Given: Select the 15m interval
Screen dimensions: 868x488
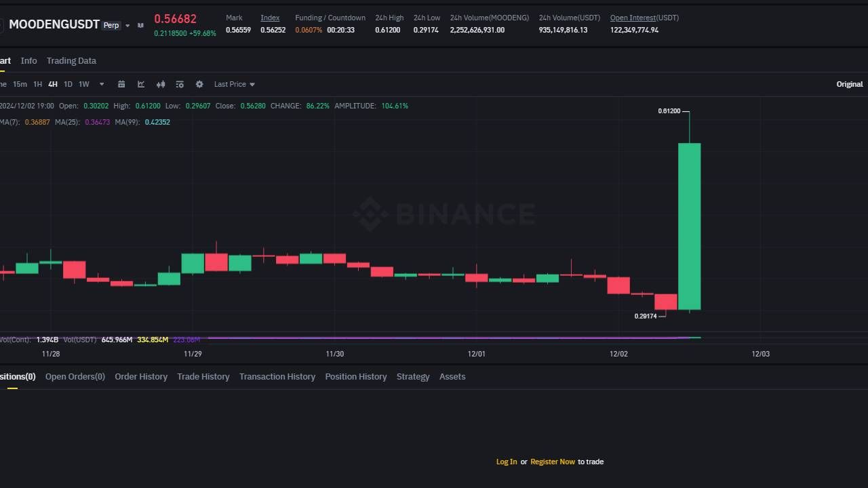Looking at the screenshot, I should [20, 84].
